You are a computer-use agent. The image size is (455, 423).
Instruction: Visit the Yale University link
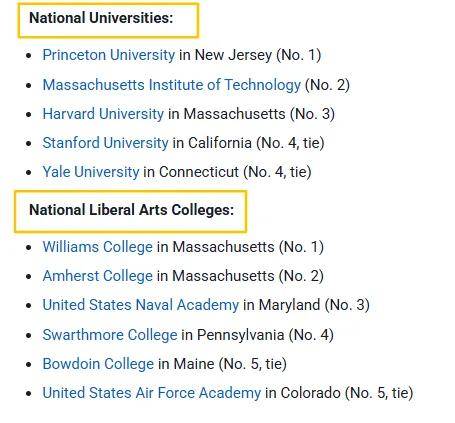pos(91,172)
